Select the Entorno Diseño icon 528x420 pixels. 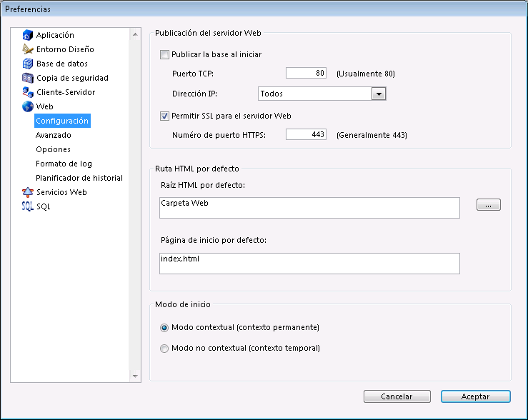(28, 49)
